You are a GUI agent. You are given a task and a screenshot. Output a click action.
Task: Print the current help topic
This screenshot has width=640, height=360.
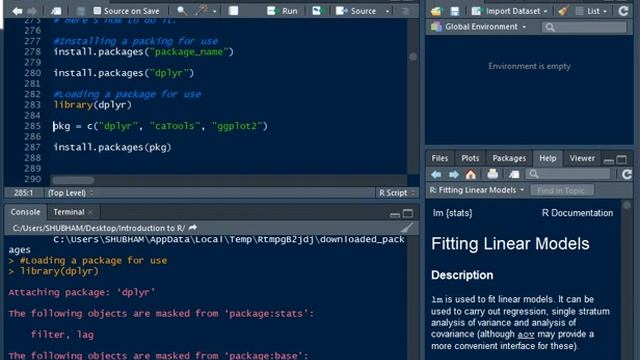coord(493,174)
